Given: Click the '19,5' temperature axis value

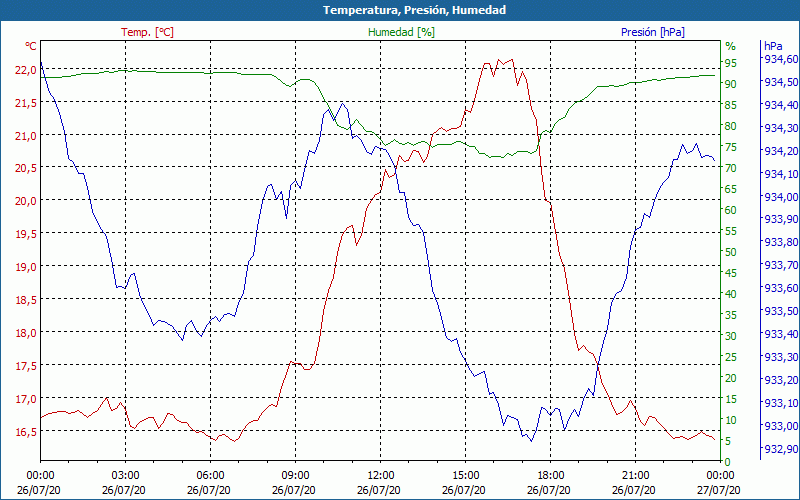Looking at the screenshot, I should [x=26, y=234].
